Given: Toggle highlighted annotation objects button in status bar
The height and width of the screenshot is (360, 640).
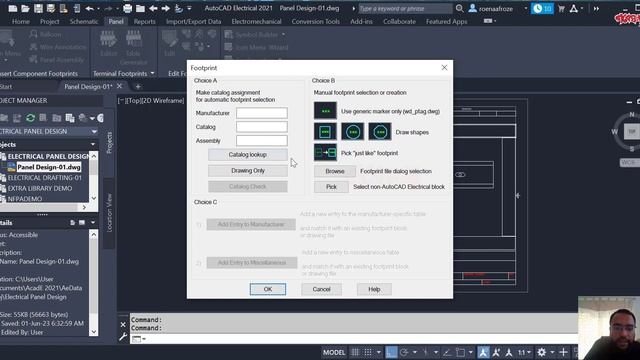Looking at the screenshot, I should (x=483, y=352).
